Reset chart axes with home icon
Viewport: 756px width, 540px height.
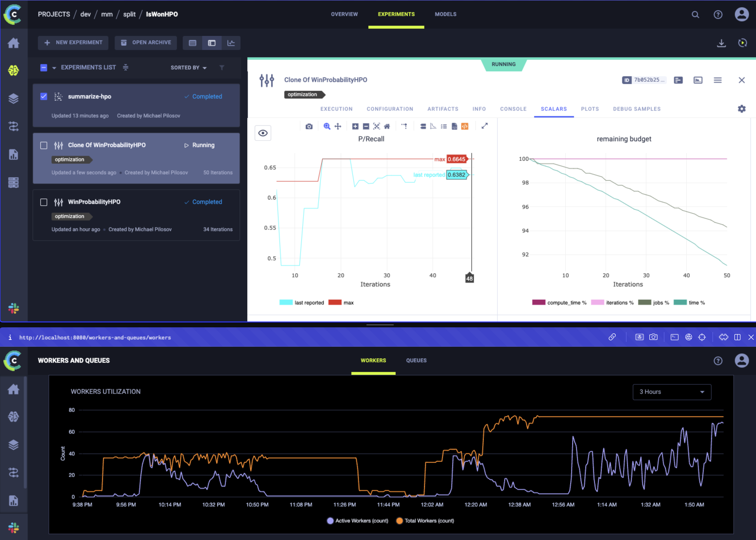(387, 126)
